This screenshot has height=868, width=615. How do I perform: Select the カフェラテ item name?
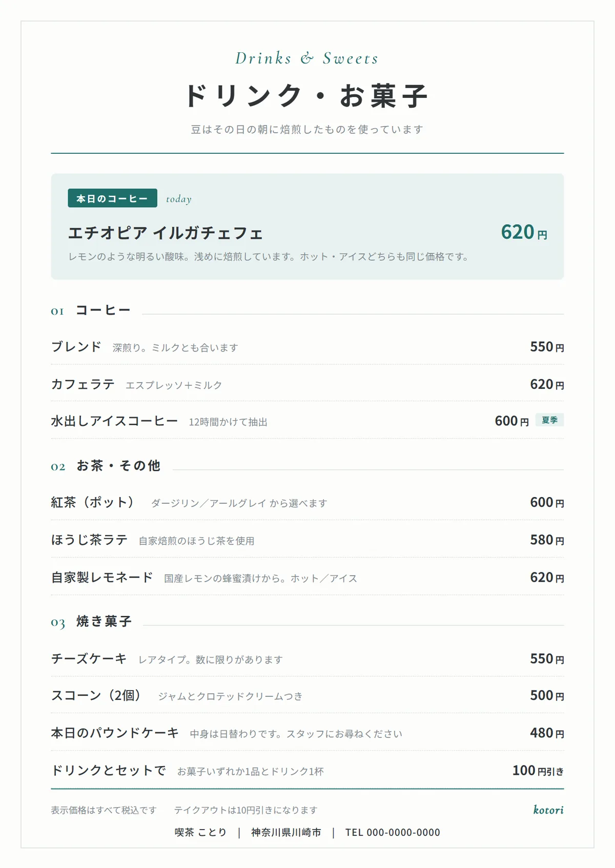pyautogui.click(x=83, y=384)
